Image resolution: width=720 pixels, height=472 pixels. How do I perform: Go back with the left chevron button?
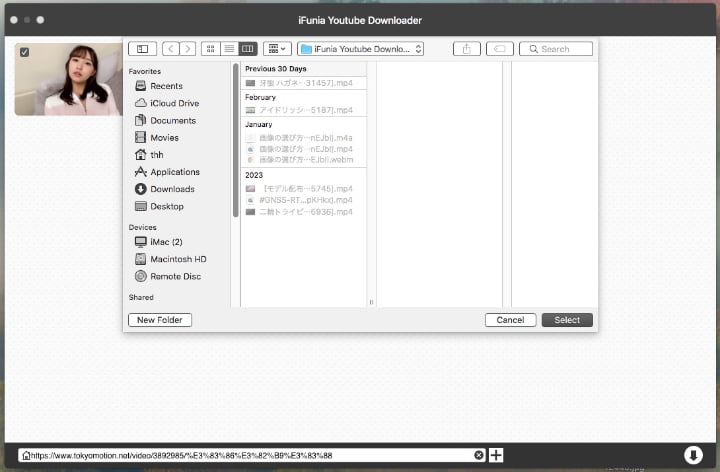[x=170, y=48]
